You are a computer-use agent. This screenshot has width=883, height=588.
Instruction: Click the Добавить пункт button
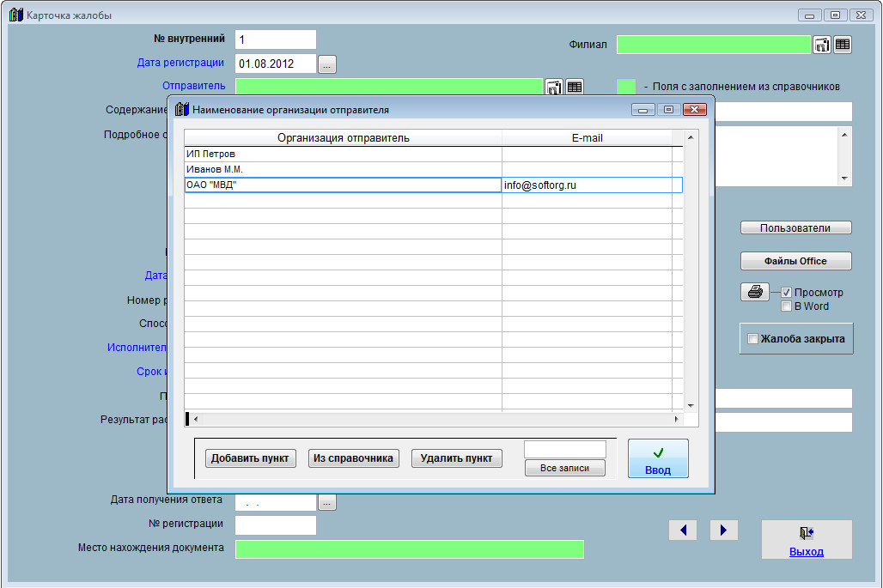point(250,458)
